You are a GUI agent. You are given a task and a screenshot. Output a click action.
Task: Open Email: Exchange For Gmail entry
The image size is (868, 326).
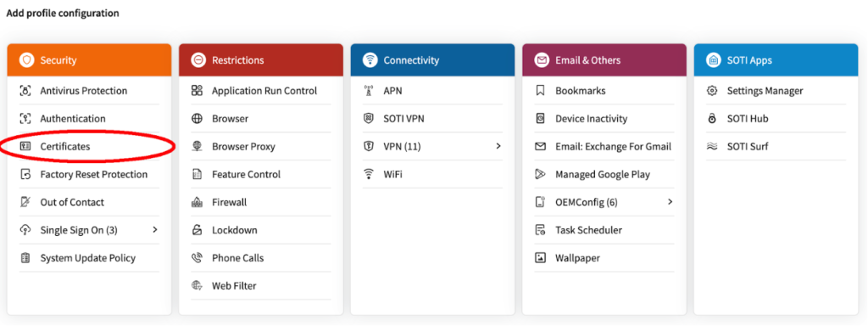point(604,146)
